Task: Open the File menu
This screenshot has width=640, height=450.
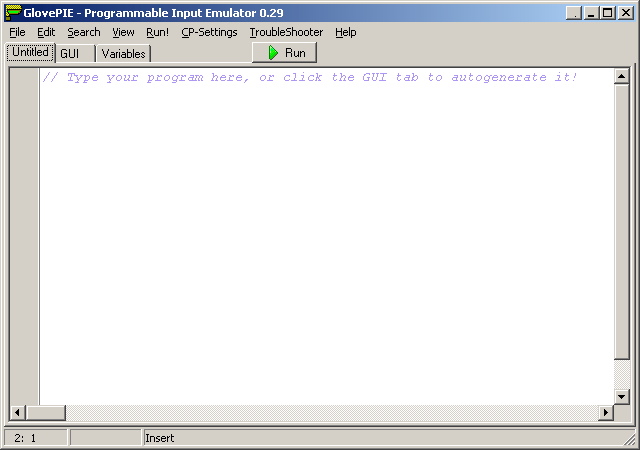Action: pyautogui.click(x=17, y=32)
